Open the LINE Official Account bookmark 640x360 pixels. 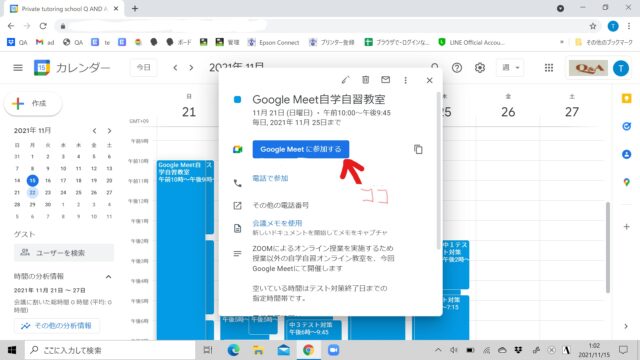click(x=471, y=42)
